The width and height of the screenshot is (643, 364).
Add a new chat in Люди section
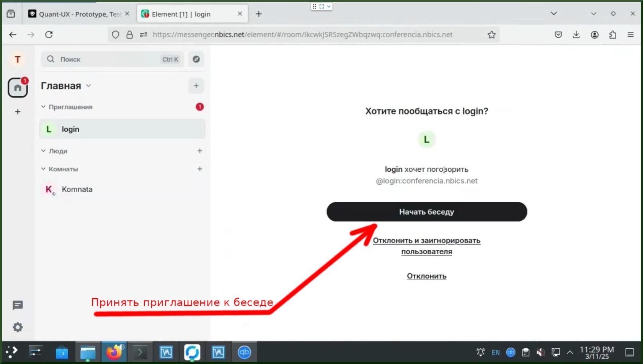coord(199,151)
